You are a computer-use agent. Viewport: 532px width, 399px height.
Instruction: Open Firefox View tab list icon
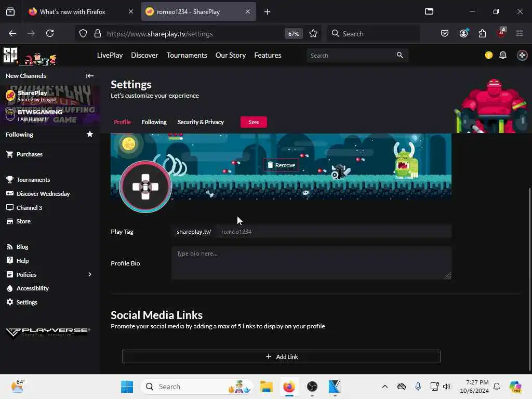click(10, 11)
